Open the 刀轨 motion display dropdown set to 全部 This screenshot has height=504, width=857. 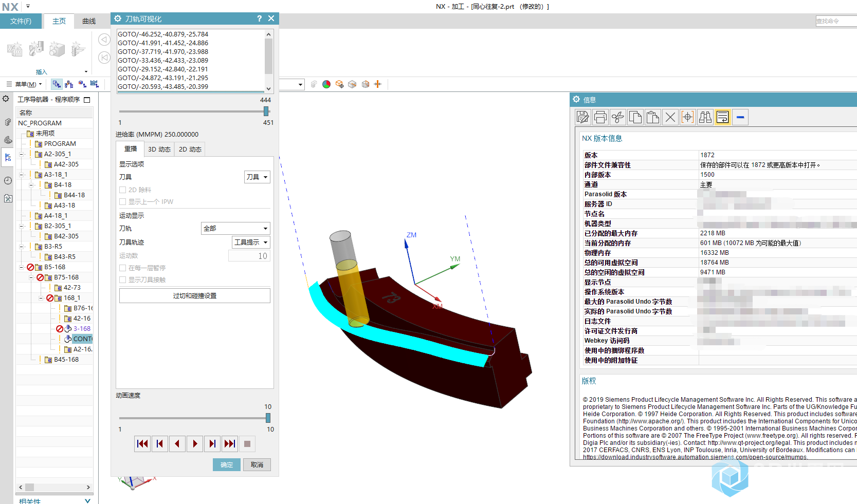click(235, 229)
